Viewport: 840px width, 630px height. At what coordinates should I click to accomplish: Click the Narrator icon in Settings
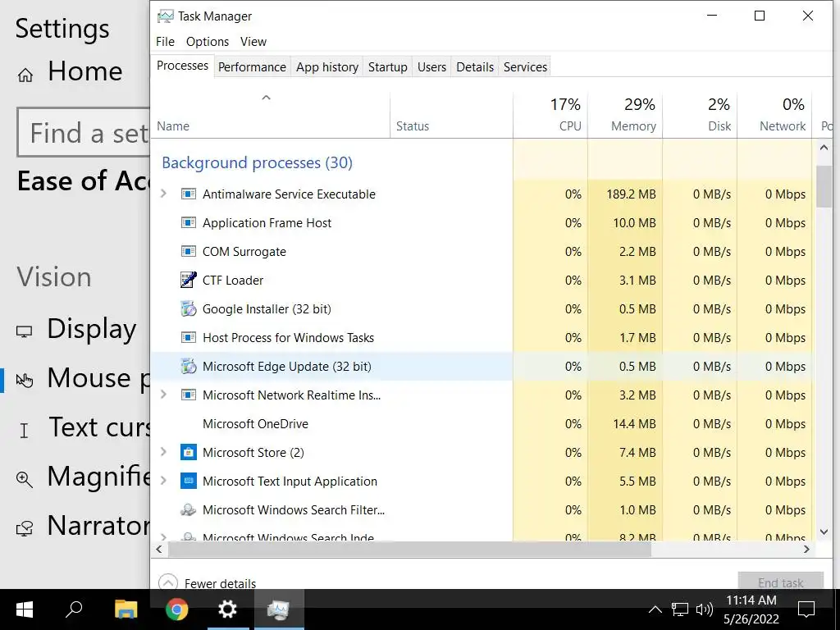tap(24, 528)
